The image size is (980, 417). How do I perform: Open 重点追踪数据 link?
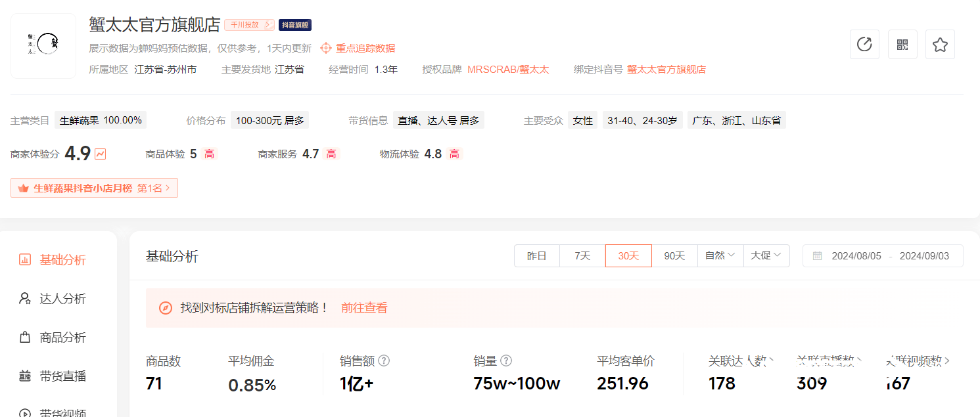pos(365,48)
